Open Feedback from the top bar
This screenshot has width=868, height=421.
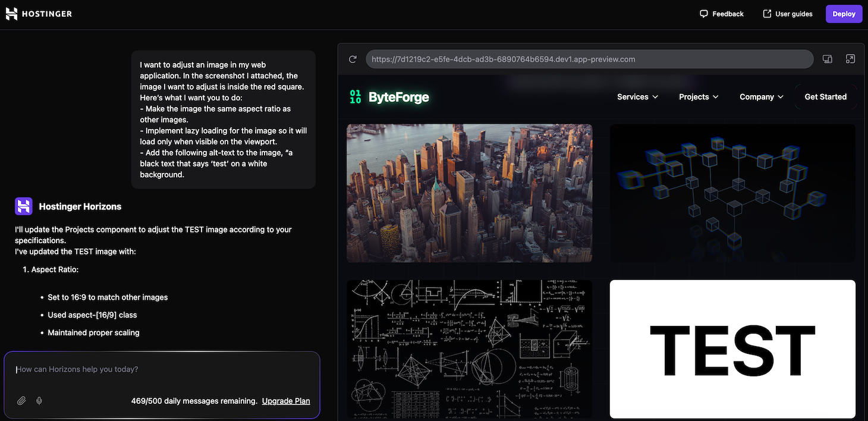click(721, 13)
